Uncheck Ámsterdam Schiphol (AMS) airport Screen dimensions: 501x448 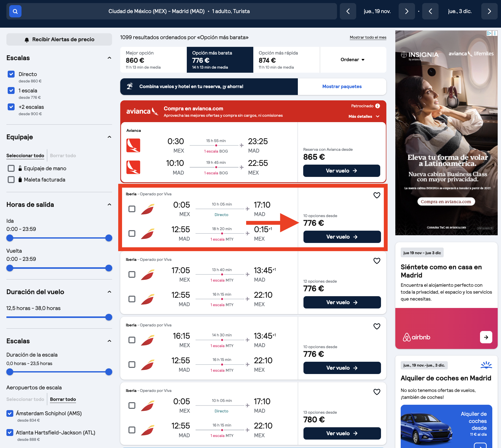coord(10,413)
